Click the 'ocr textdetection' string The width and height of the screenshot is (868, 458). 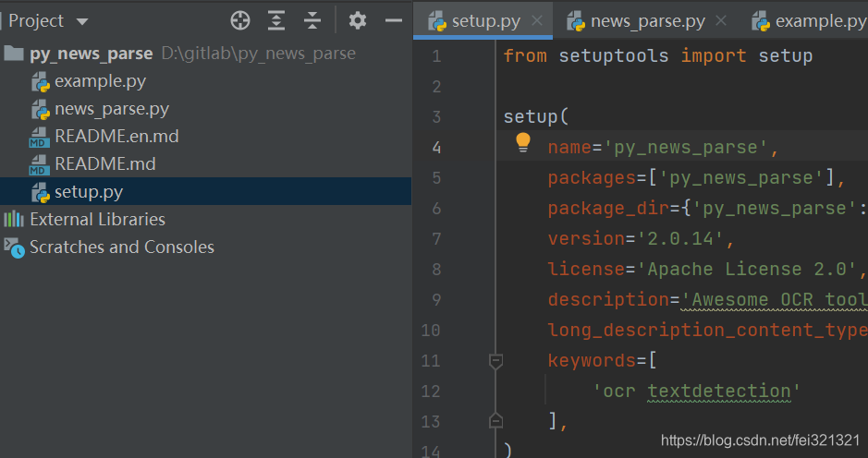click(x=696, y=391)
